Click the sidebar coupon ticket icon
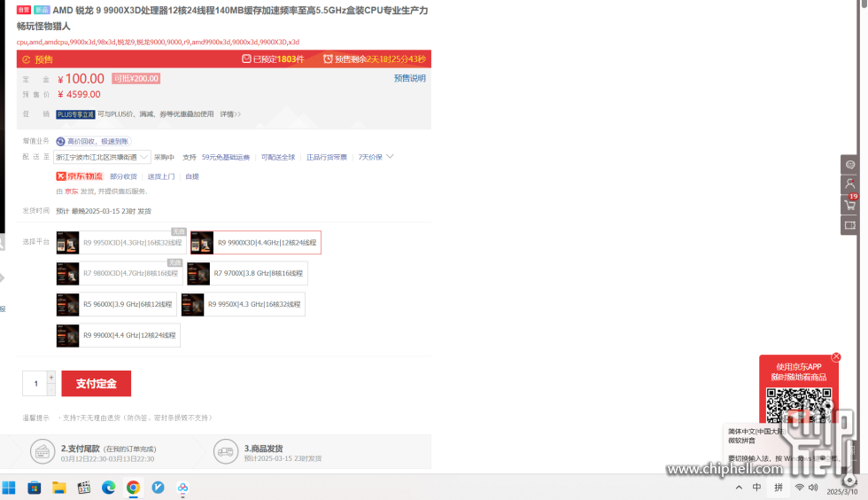Screen dimensions: 868x500 click(x=849, y=225)
